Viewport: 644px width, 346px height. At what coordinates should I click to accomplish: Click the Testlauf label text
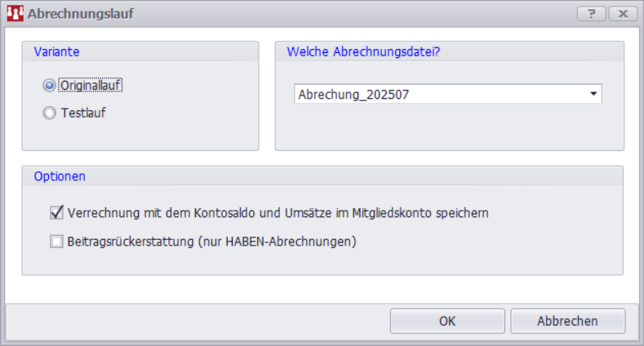(x=83, y=113)
